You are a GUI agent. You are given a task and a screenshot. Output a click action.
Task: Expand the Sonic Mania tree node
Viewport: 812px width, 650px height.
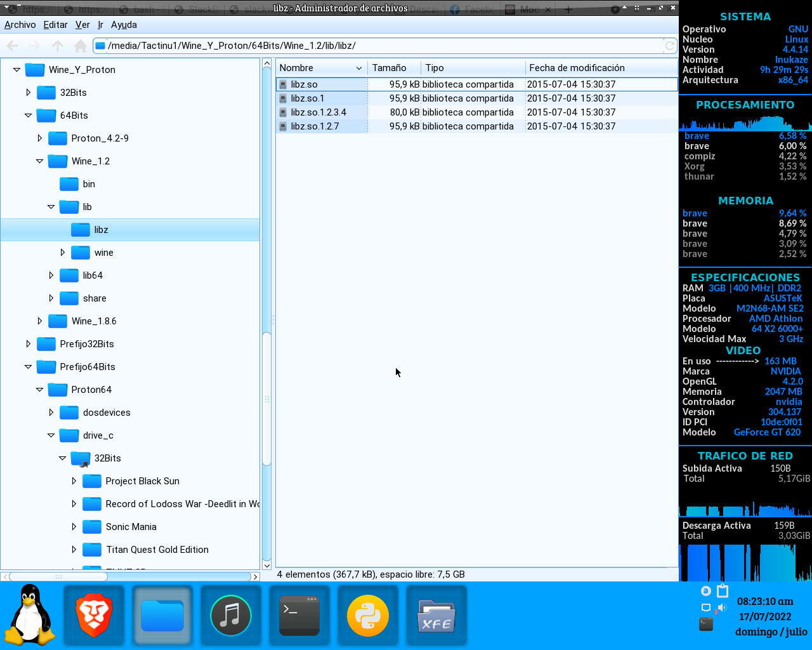click(74, 527)
